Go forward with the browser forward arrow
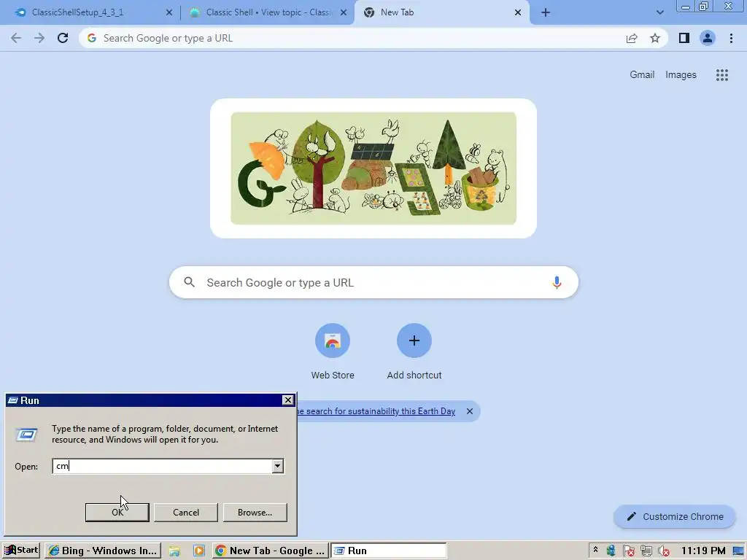 click(x=39, y=38)
